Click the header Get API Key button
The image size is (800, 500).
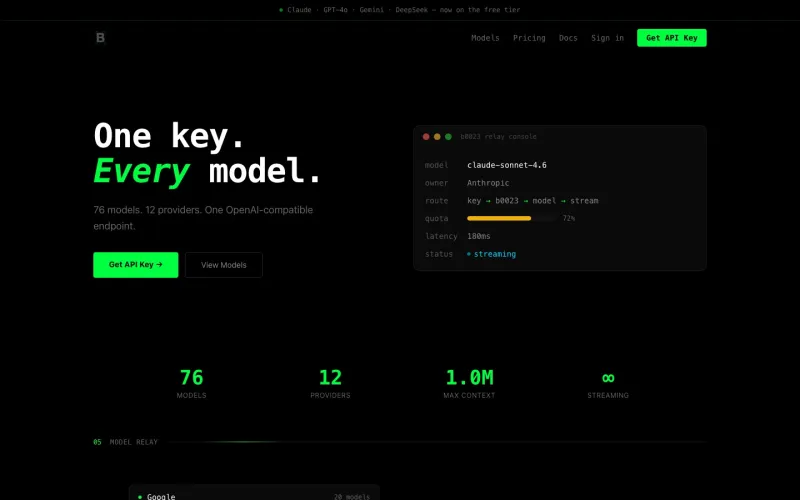(x=671, y=38)
